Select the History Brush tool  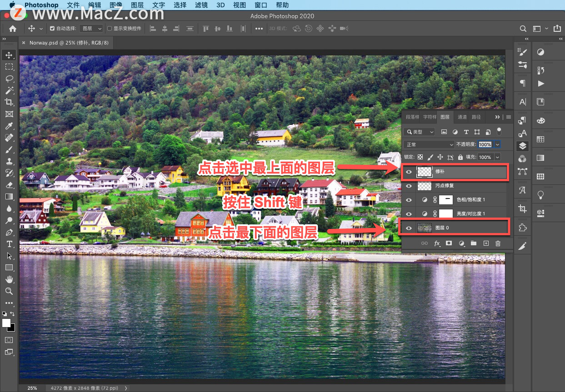click(x=9, y=173)
